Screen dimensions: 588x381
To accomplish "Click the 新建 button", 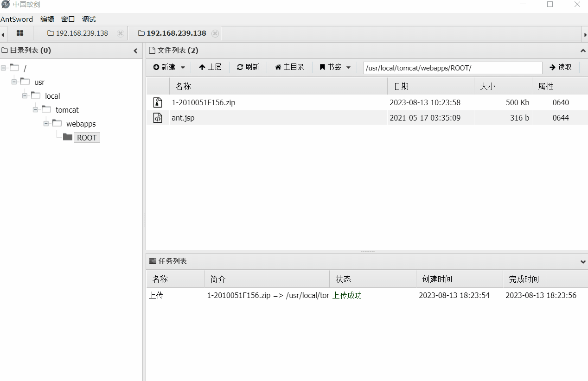I will point(164,67).
